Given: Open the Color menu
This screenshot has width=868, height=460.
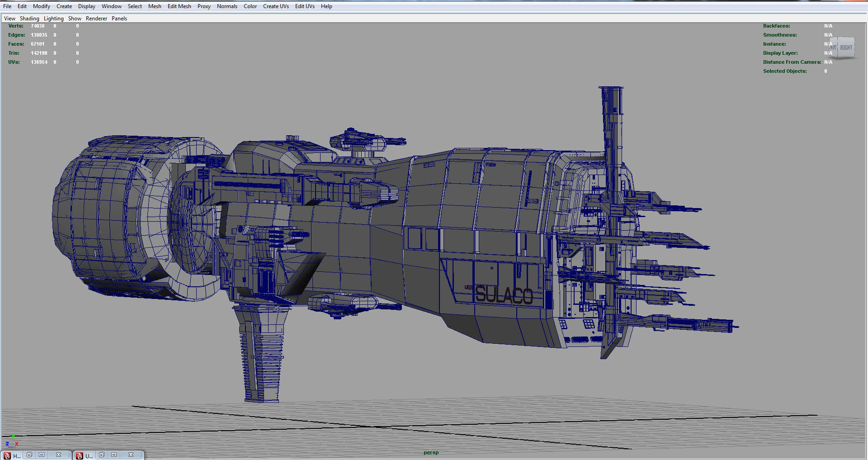Looking at the screenshot, I should tap(250, 6).
